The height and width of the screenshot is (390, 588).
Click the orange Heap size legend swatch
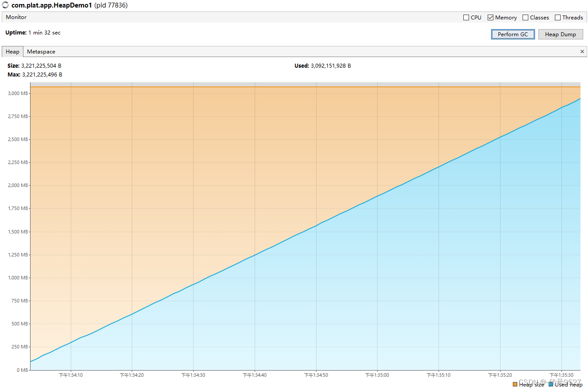515,385
